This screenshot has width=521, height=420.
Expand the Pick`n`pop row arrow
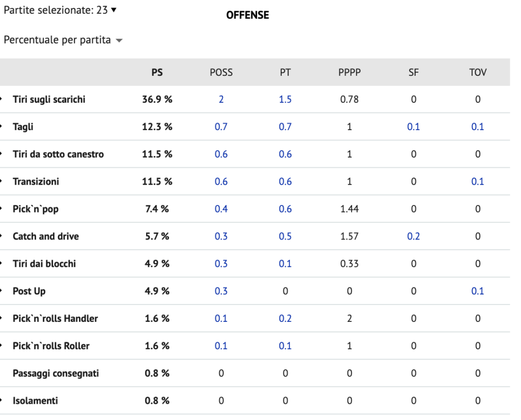point(2,208)
